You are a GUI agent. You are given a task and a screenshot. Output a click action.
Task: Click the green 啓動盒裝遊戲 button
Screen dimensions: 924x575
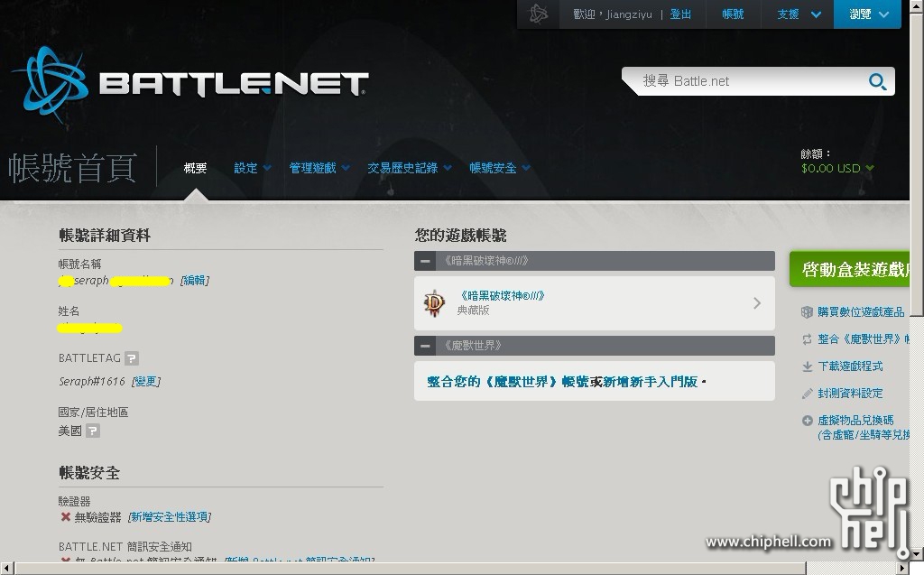point(850,270)
